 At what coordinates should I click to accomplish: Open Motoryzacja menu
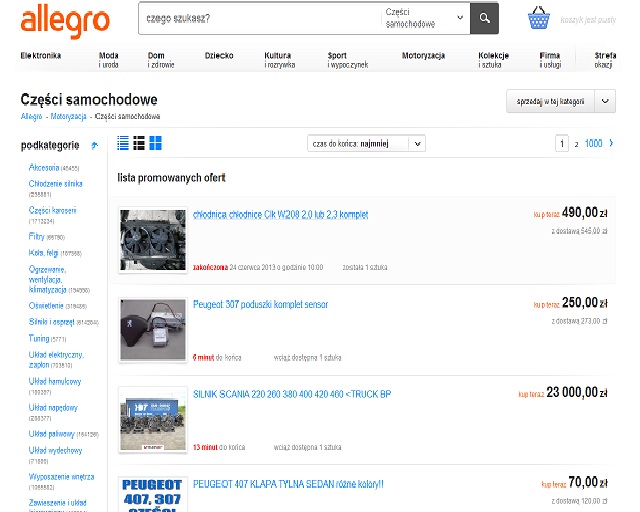(423, 56)
